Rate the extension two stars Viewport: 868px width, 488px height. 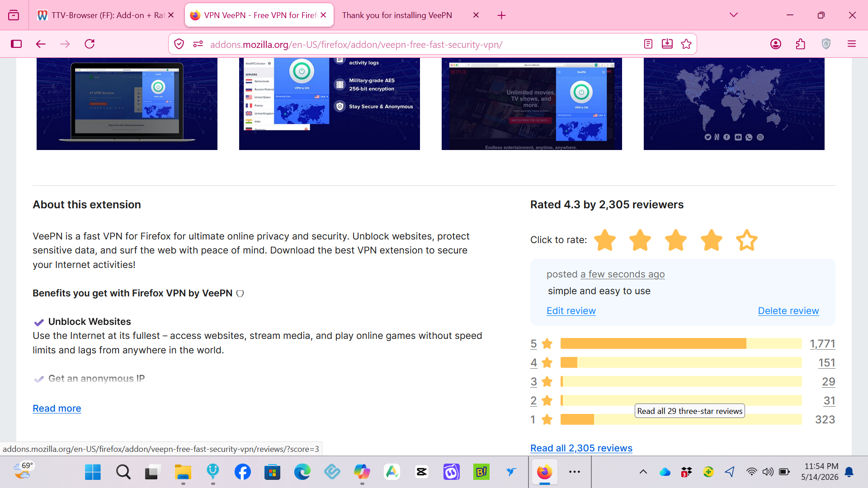click(x=640, y=240)
